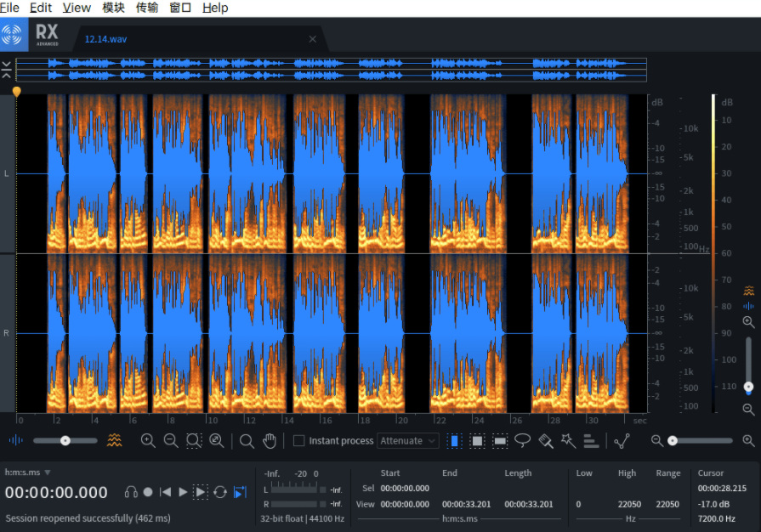Select the time-frequency selection tool
761x532 pixels.
pyautogui.click(x=477, y=440)
